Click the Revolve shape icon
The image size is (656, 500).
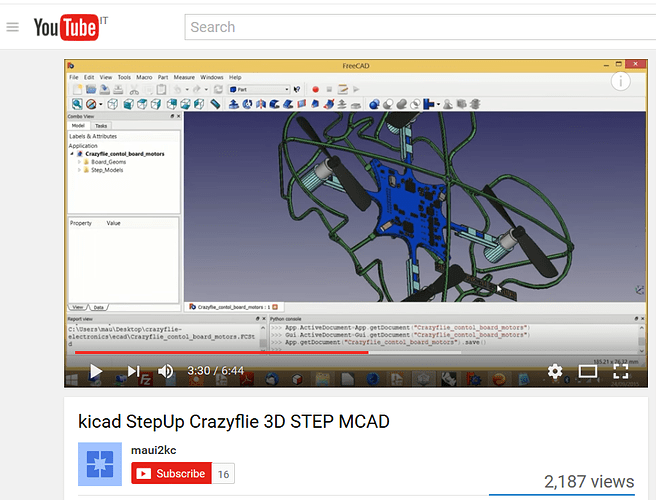coord(247,104)
